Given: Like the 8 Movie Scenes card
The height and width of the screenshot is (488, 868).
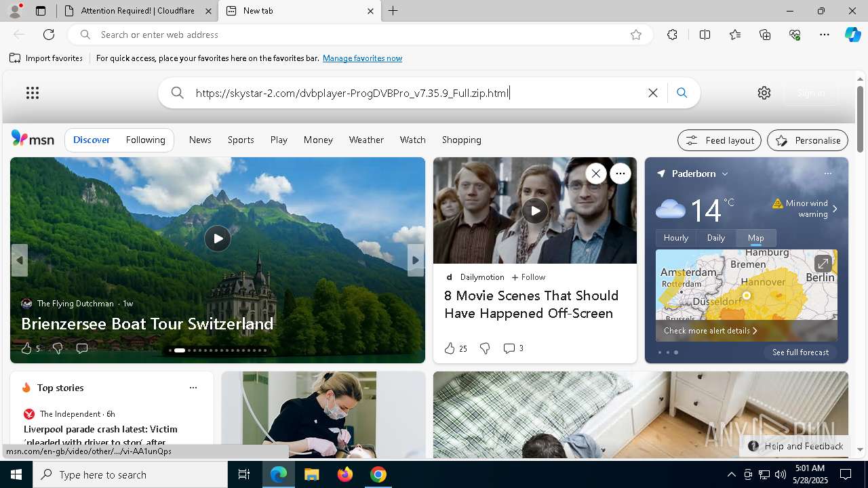Looking at the screenshot, I should click(x=450, y=348).
